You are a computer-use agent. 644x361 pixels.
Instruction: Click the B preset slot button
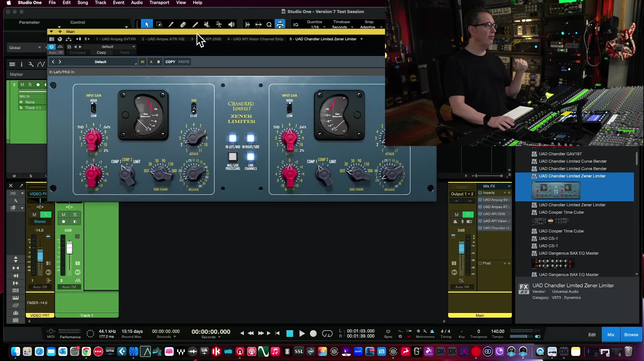tap(158, 62)
